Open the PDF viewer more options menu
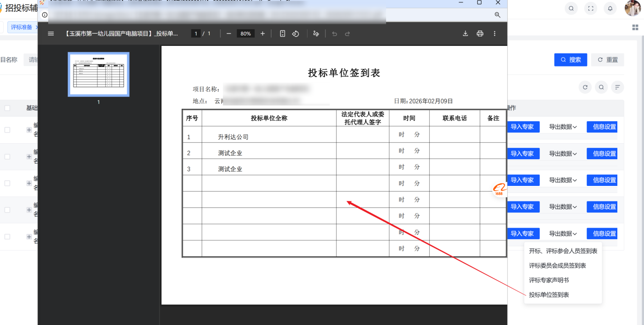Image resolution: width=644 pixels, height=325 pixels. [494, 33]
